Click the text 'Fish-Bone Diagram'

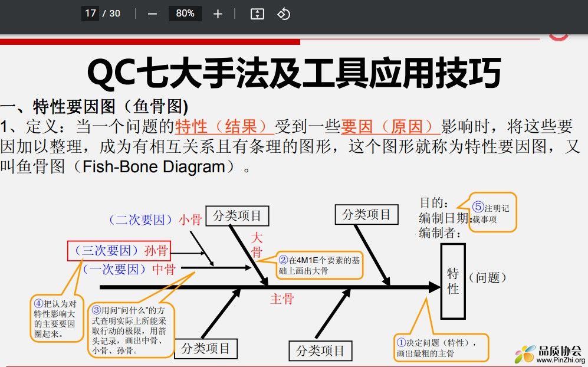click(x=153, y=166)
